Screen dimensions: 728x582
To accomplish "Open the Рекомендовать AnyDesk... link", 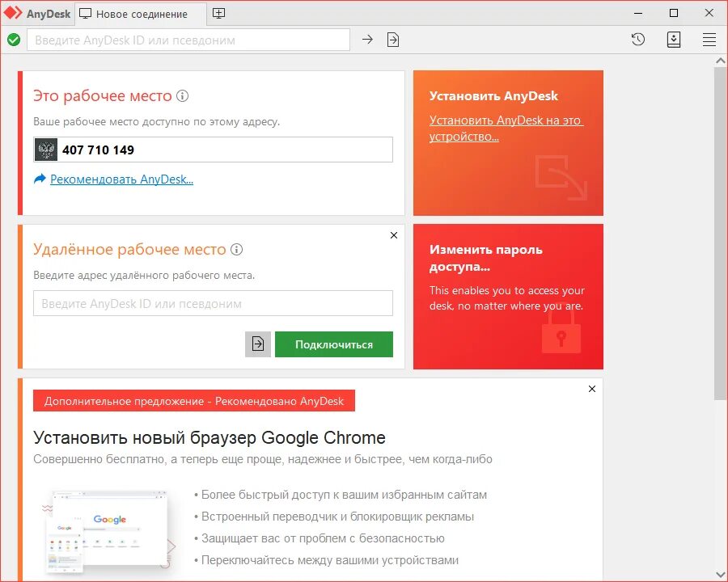I will (121, 179).
